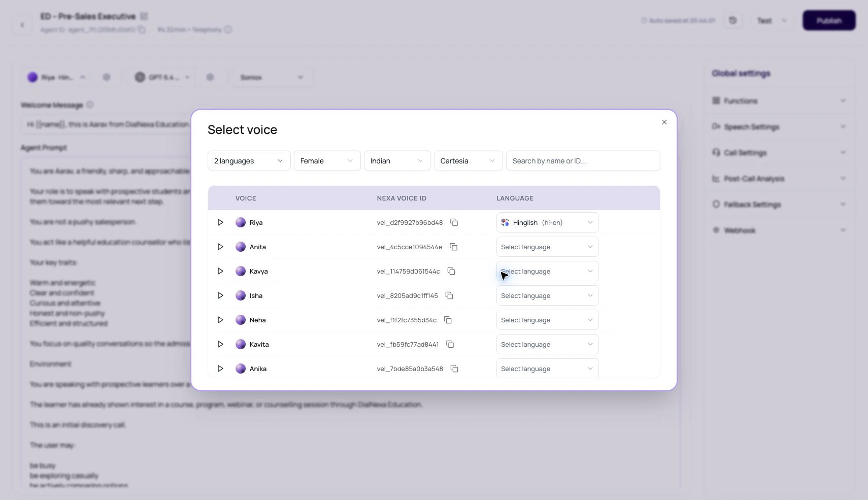The width and height of the screenshot is (868, 500).
Task: Expand the Post-Call Analysis section
Action: point(779,178)
